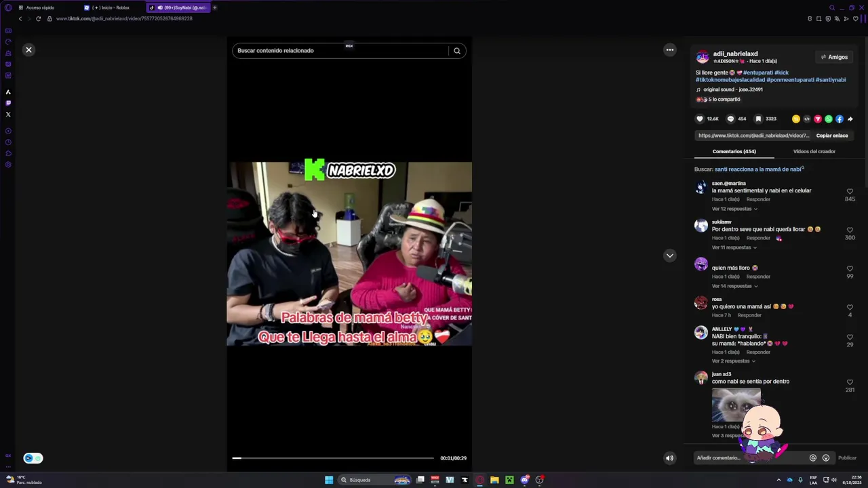Open Twitch in Opera GX sidebar
This screenshot has height=488, width=868.
pos(8,103)
